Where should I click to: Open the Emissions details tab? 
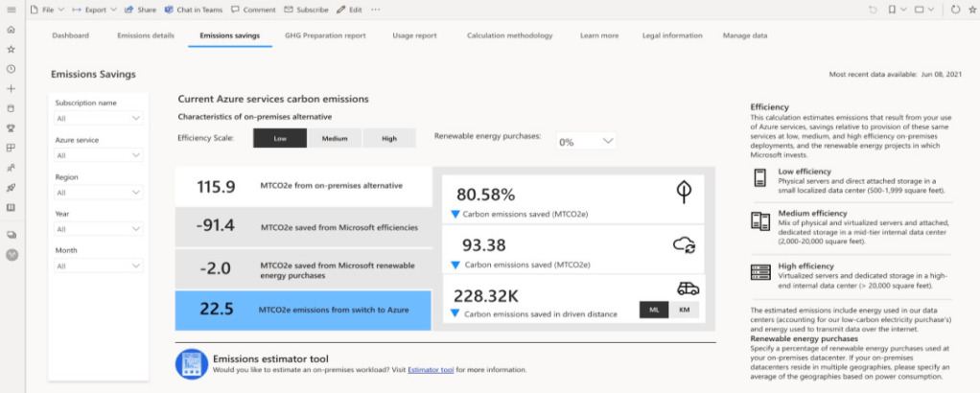coord(145,35)
